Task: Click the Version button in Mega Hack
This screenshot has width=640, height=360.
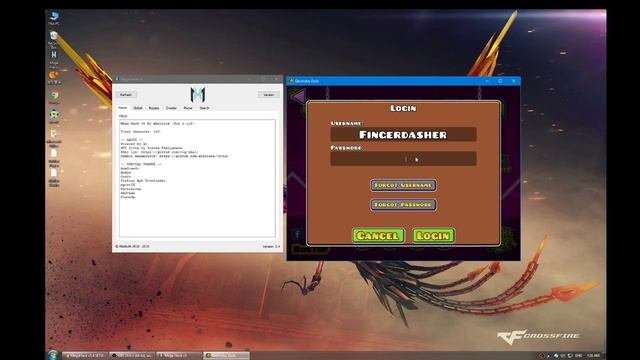Action: [269, 95]
